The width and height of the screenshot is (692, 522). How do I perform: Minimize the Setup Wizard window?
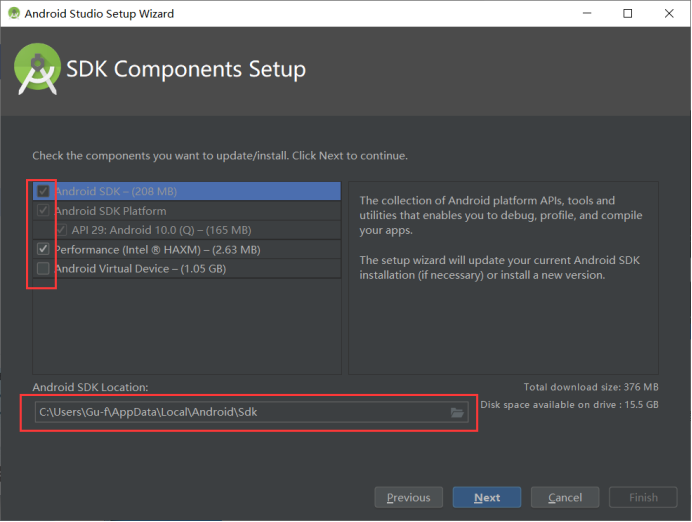click(x=587, y=13)
